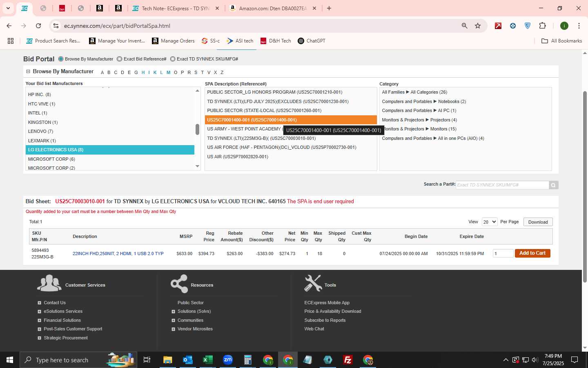
Task: Open the Per Page view dropdown
Action: pyautogui.click(x=489, y=222)
